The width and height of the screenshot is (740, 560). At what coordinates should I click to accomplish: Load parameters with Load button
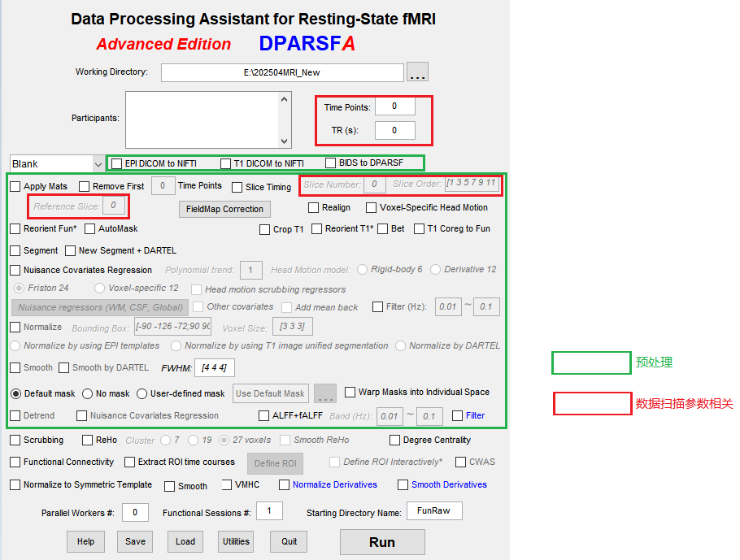[x=185, y=541]
